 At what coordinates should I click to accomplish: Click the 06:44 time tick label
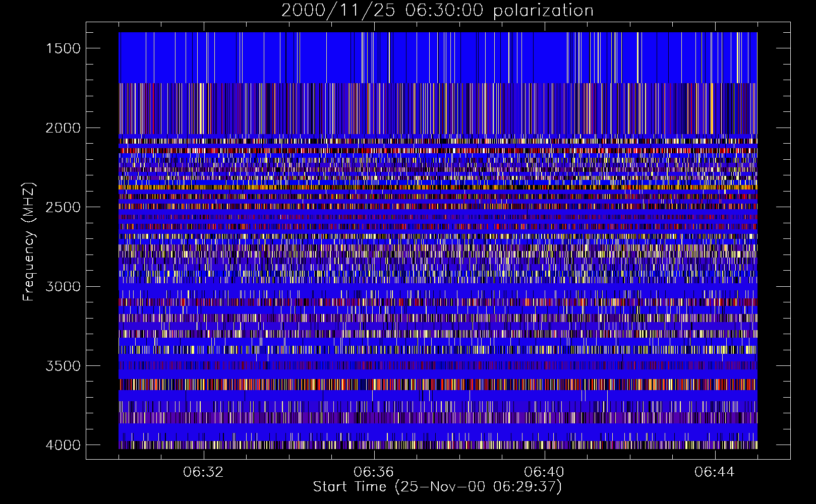pyautogui.click(x=715, y=472)
